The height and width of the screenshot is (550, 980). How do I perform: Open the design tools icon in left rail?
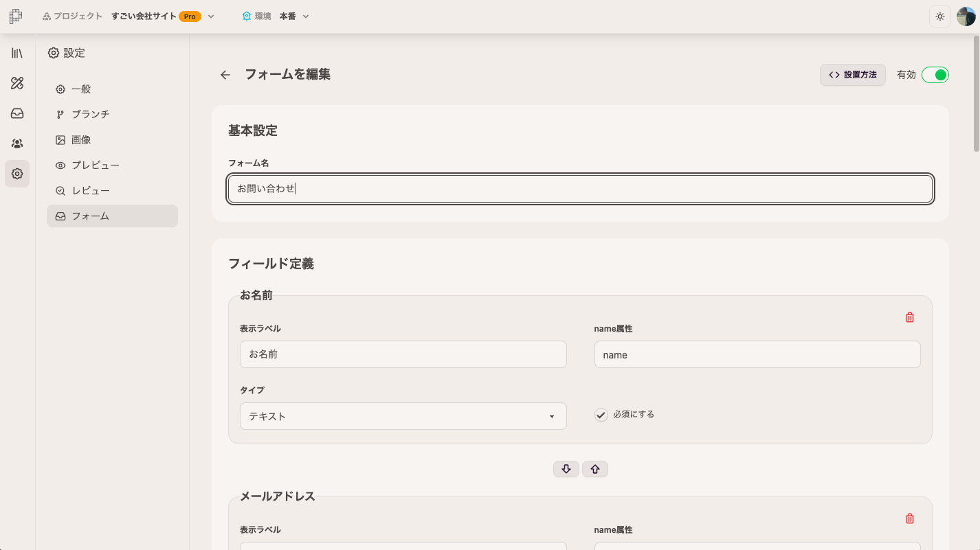point(17,83)
